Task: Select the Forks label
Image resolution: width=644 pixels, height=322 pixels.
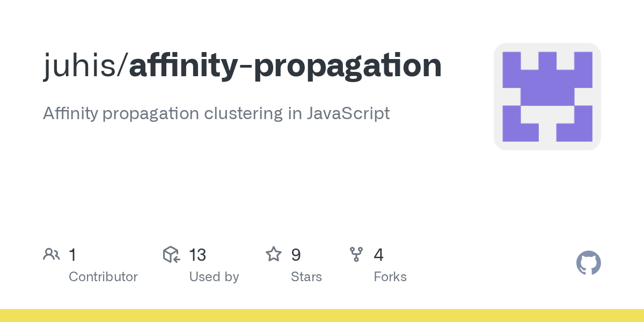Action: pos(390,277)
